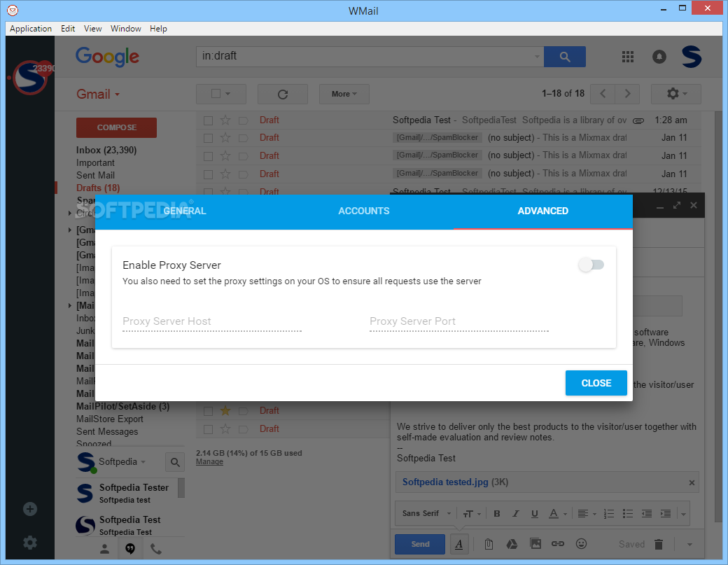Toggle bold in compose toolbar
Image resolution: width=728 pixels, height=565 pixels.
(497, 513)
